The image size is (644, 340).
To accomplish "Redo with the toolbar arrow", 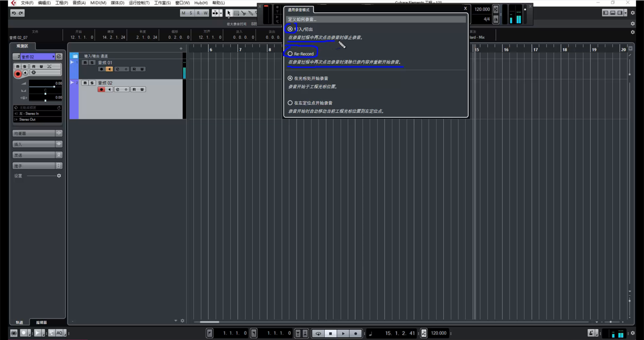I will (x=21, y=13).
